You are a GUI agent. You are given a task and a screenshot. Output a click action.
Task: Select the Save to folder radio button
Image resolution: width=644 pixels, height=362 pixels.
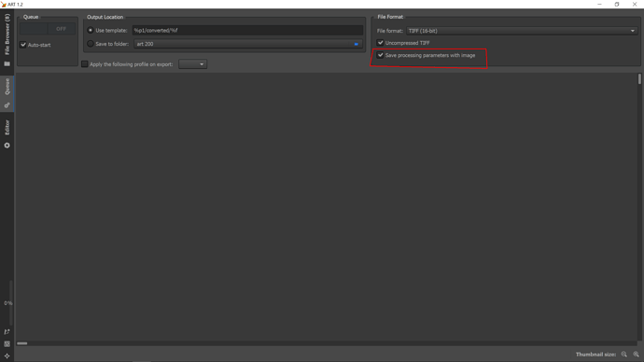tap(91, 44)
